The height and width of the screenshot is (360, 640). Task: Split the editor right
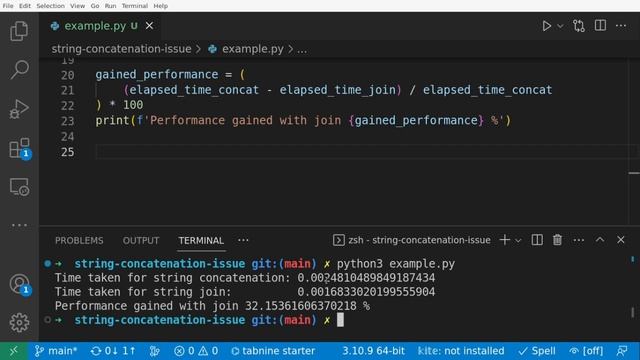point(600,26)
